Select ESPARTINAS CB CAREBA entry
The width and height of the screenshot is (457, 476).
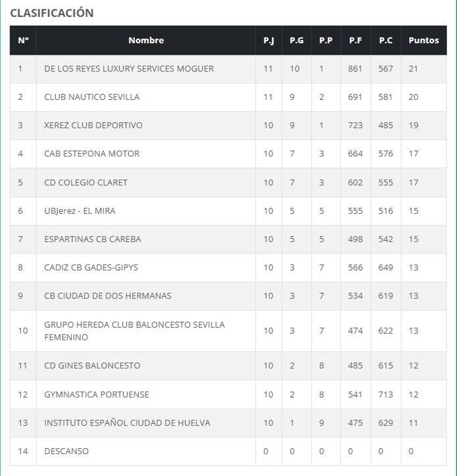click(93, 239)
